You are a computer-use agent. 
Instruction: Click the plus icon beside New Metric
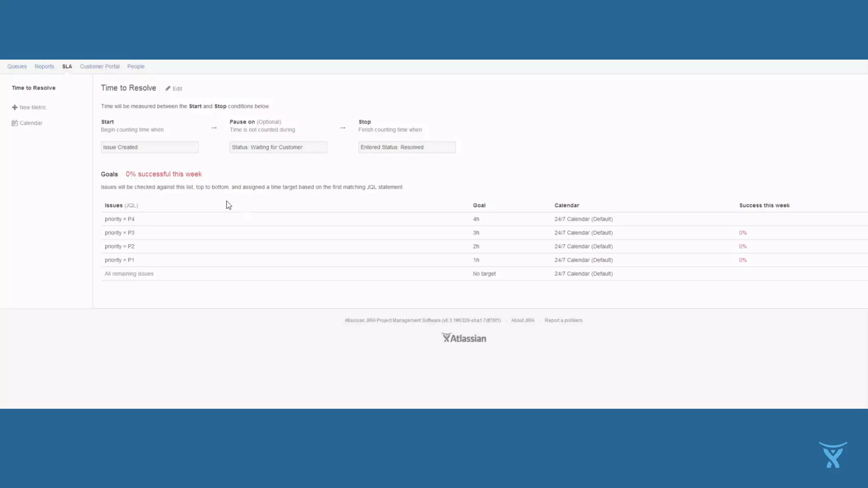click(x=14, y=108)
